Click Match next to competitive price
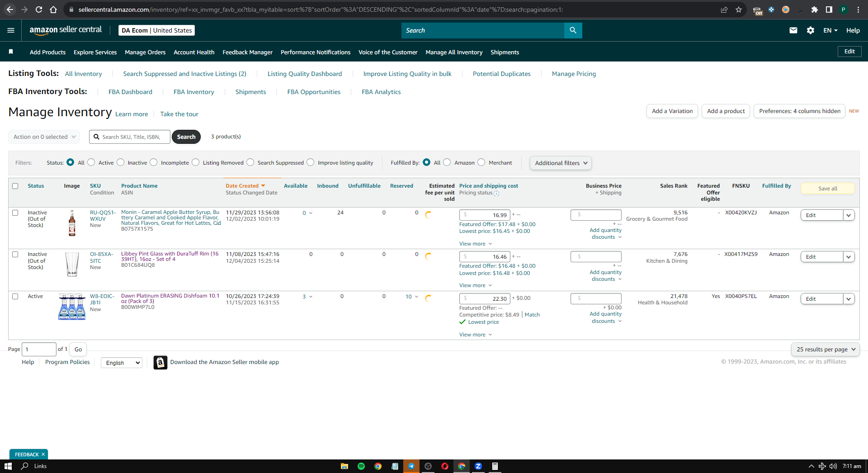The height and width of the screenshot is (473, 868). [532, 315]
